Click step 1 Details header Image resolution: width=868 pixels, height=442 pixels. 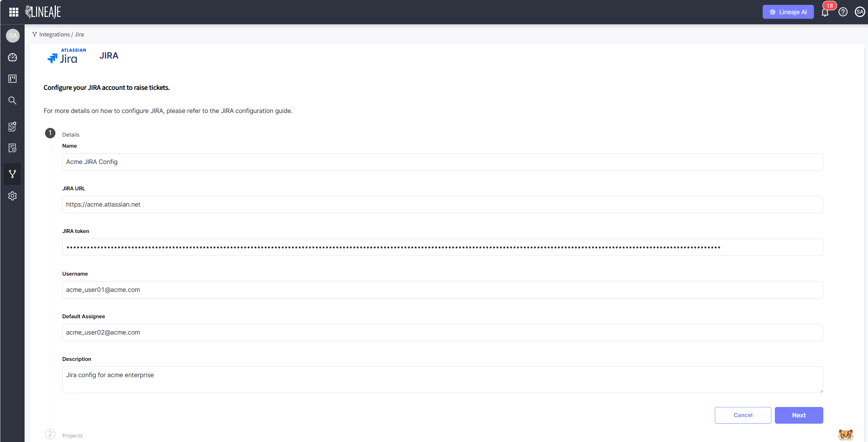point(71,135)
